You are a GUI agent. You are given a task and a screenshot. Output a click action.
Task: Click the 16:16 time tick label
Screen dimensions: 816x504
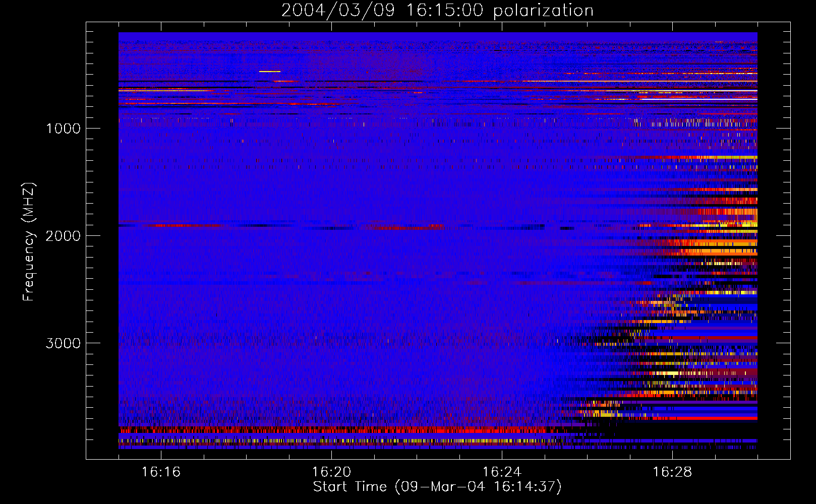161,472
